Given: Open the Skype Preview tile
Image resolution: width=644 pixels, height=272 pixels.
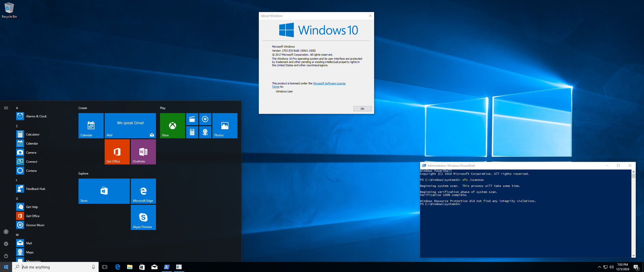Looking at the screenshot, I should pyautogui.click(x=143, y=217).
